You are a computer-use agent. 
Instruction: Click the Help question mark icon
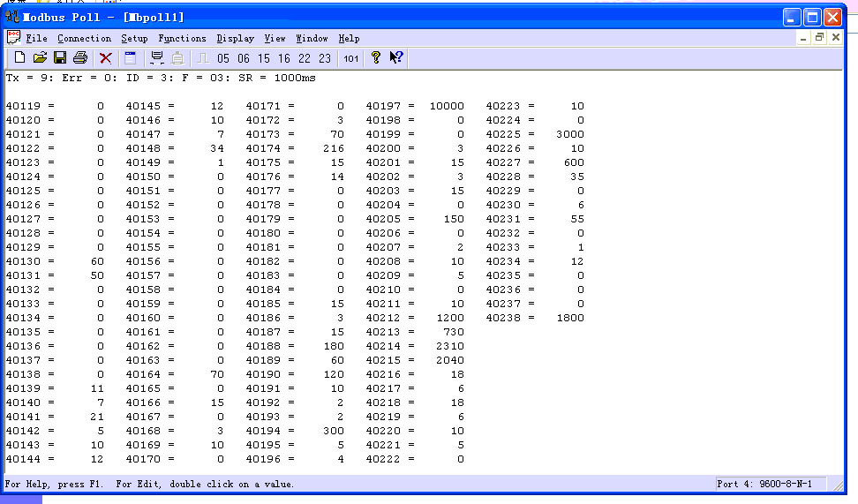coord(376,58)
